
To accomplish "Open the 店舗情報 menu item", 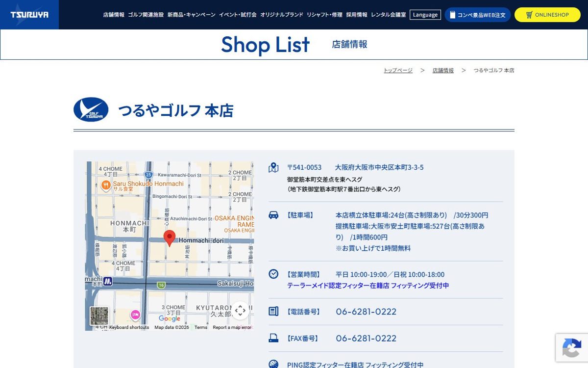I will [x=114, y=15].
